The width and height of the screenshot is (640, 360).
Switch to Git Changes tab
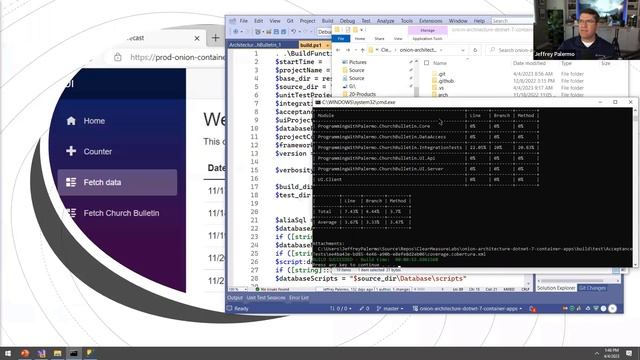click(x=592, y=288)
